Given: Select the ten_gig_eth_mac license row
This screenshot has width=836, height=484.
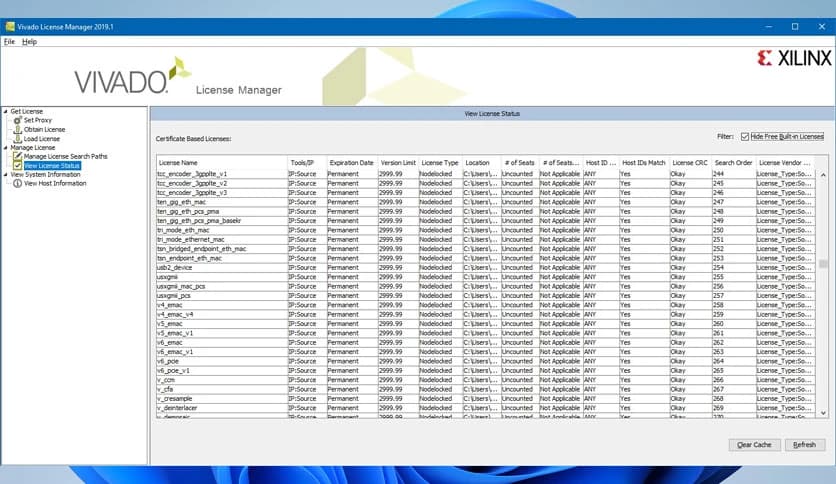Looking at the screenshot, I should point(486,202).
